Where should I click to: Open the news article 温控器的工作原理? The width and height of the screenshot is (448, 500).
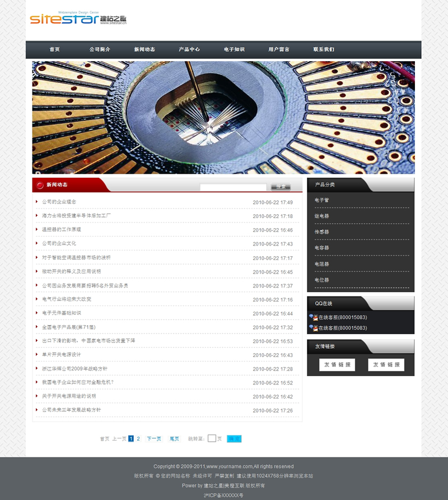coord(62,229)
